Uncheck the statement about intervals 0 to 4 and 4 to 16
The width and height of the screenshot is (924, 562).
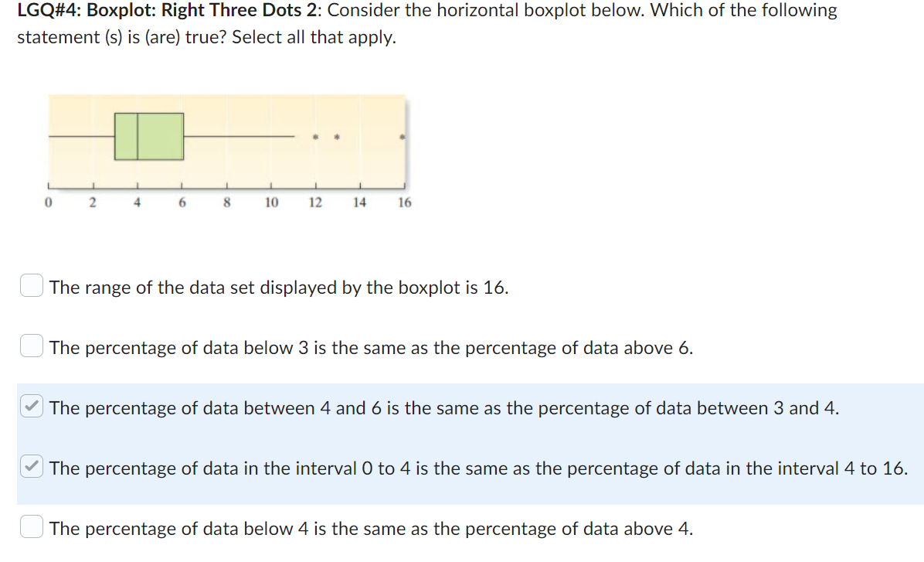click(x=31, y=466)
